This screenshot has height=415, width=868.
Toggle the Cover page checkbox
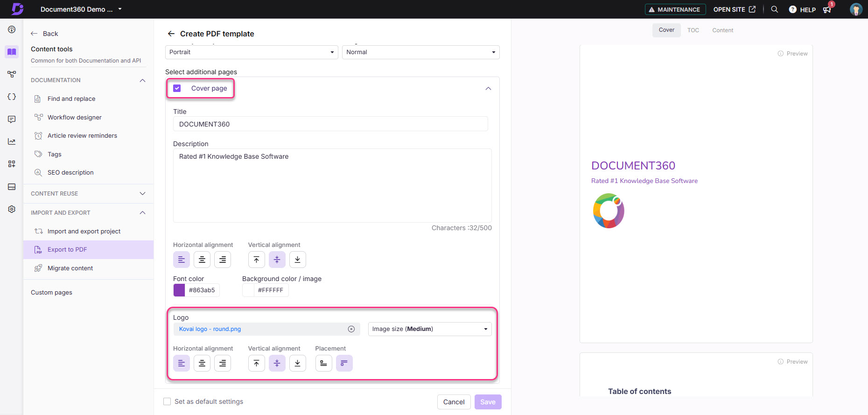[x=177, y=88]
